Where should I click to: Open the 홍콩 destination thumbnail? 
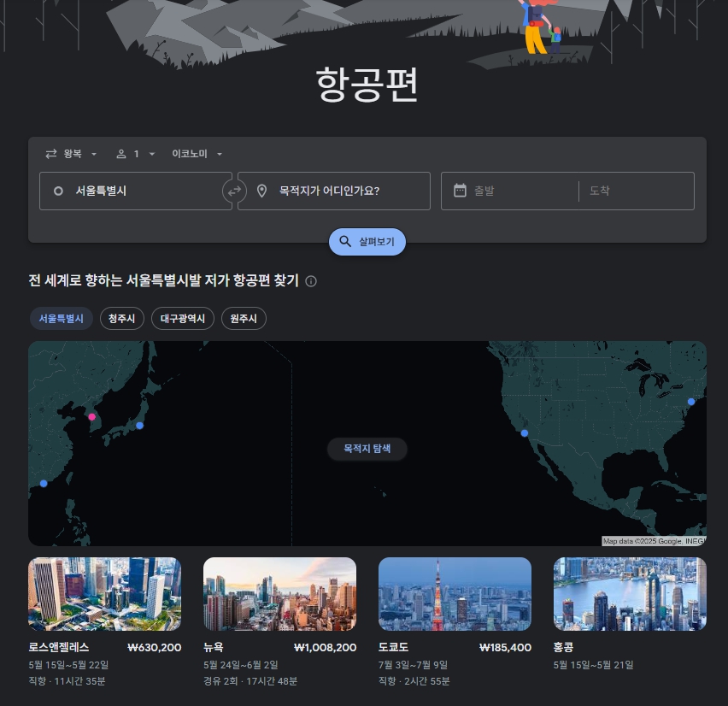tap(630, 594)
